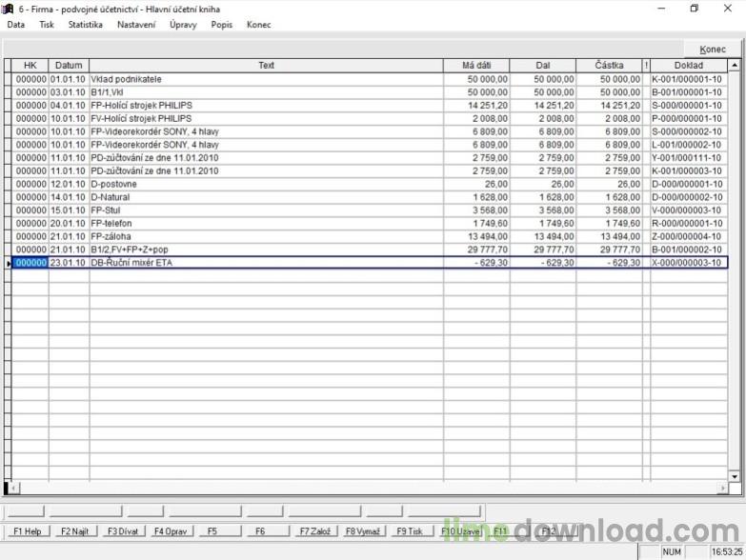Image resolution: width=746 pixels, height=560 pixels.
Task: Click document number L-001/000002-10
Action: pos(687,145)
